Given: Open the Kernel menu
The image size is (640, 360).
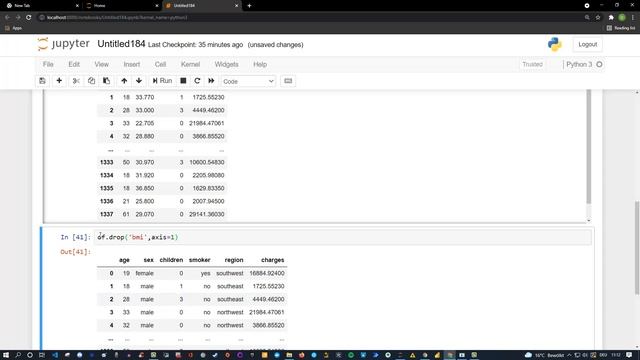Looking at the screenshot, I should 190,64.
